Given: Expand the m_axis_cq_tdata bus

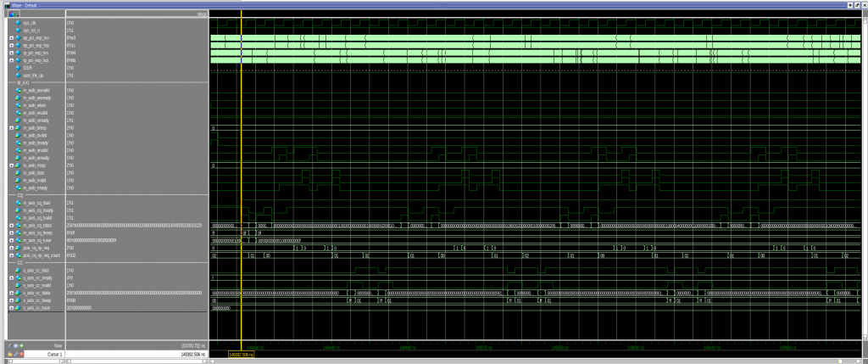Looking at the screenshot, I should coord(10,225).
